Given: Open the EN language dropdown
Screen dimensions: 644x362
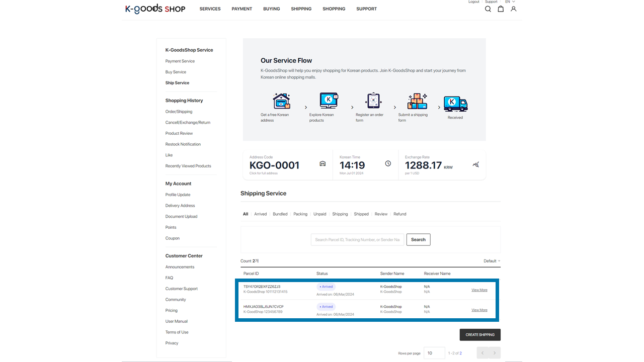Looking at the screenshot, I should pos(510,2).
